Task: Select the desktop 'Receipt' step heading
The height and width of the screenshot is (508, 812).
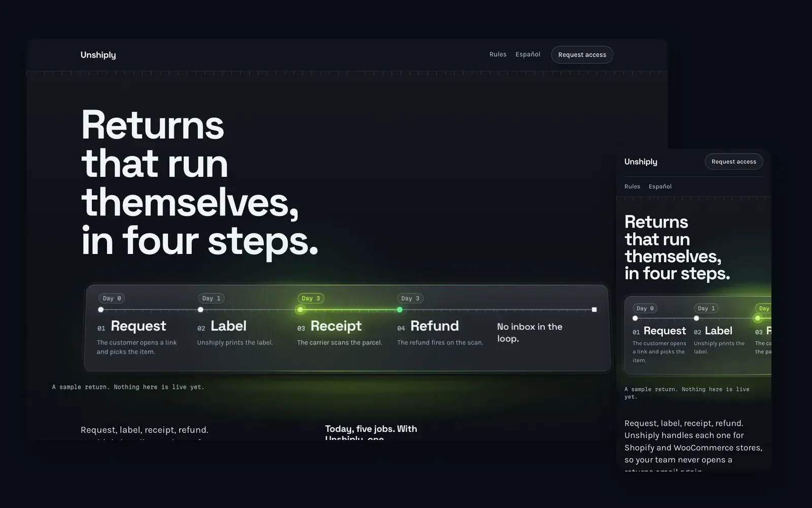Action: (x=336, y=326)
